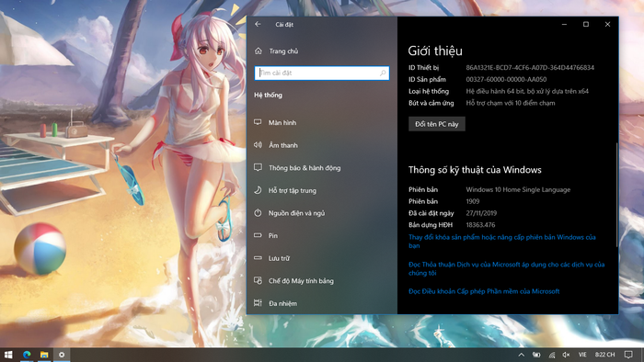Click the Âm thanh speaker icon
Image resolution: width=644 pixels, height=362 pixels.
(x=258, y=145)
